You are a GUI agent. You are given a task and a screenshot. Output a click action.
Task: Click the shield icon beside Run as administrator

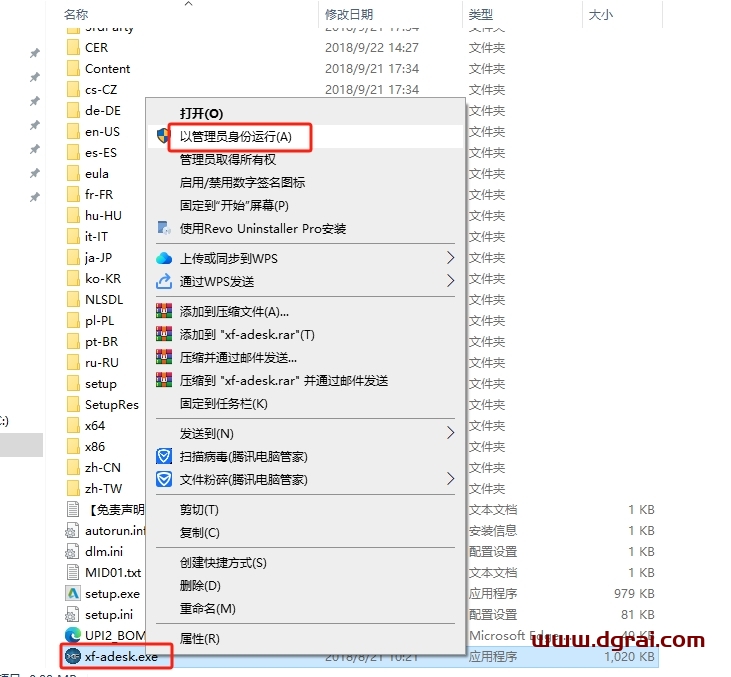[x=164, y=136]
